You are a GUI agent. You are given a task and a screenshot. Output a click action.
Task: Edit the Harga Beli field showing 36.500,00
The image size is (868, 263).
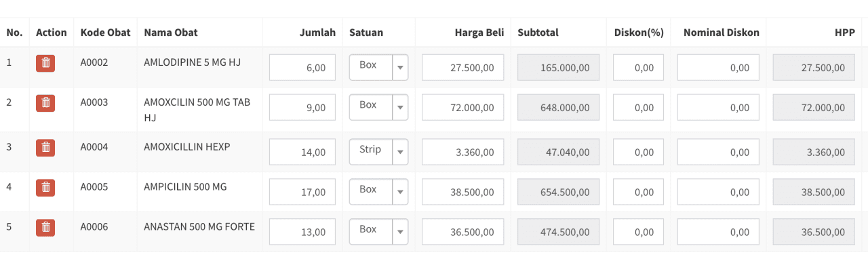[x=463, y=232]
